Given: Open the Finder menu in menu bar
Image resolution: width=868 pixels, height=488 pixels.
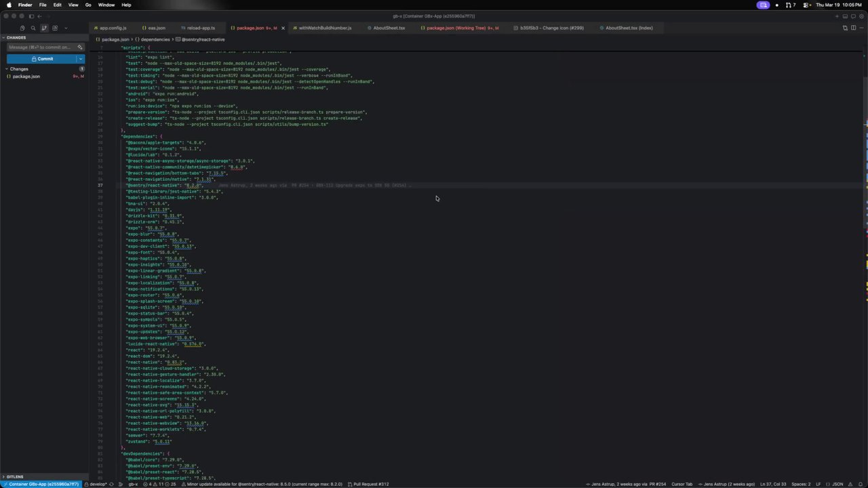Looking at the screenshot, I should [24, 5].
